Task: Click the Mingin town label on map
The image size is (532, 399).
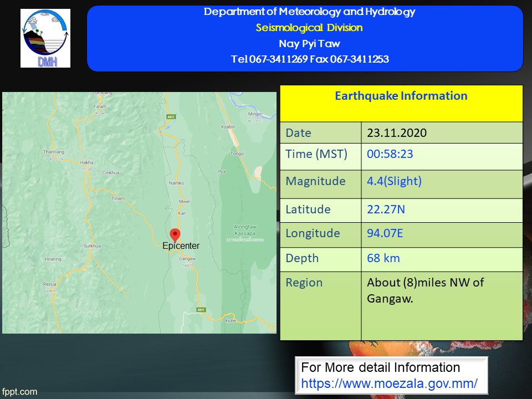Action: [255, 114]
